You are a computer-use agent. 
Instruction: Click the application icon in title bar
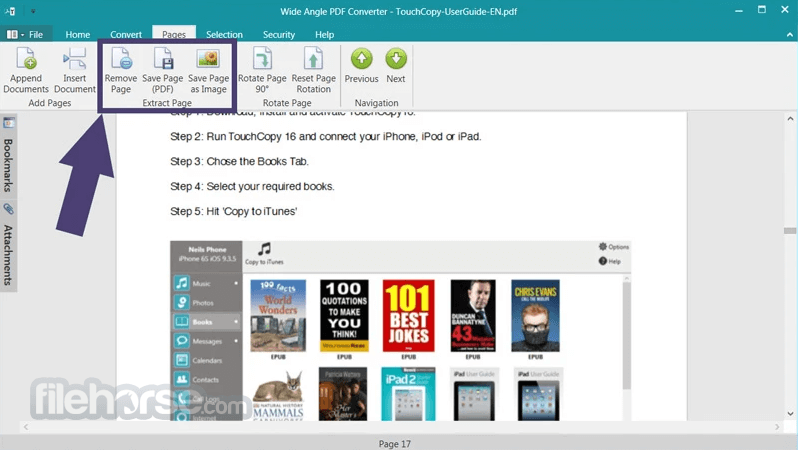pos(10,11)
